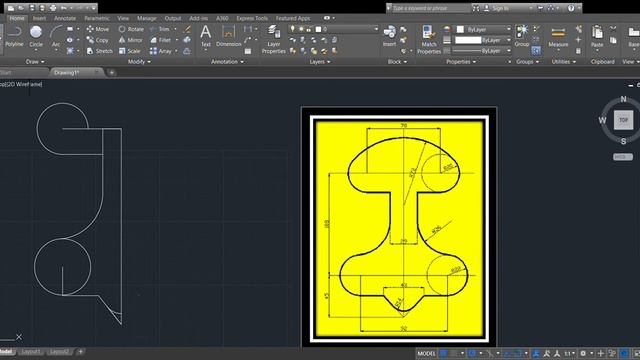
Task: Select the Polyline draw tool
Action: click(14, 36)
